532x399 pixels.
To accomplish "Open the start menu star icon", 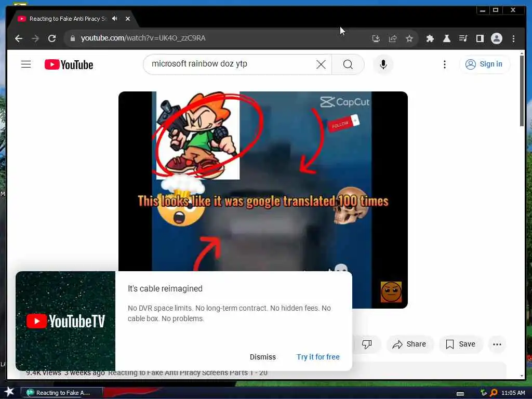I will [x=9, y=392].
